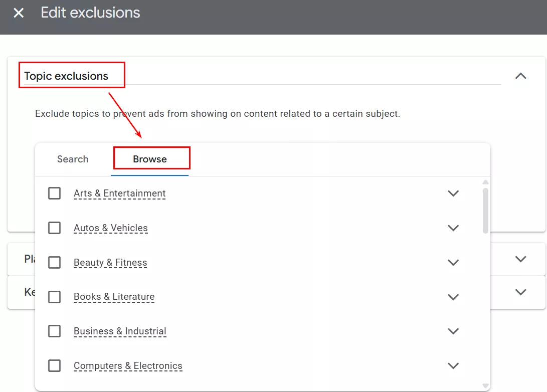Switch to the Search tab

73,159
